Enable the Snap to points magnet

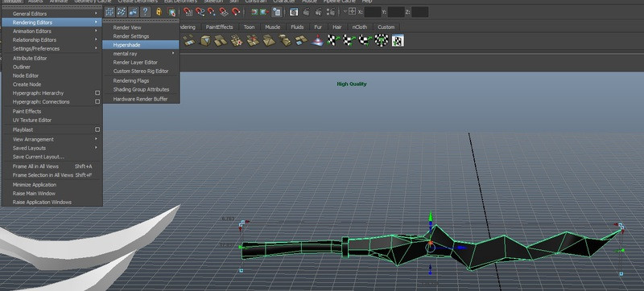click(x=212, y=12)
